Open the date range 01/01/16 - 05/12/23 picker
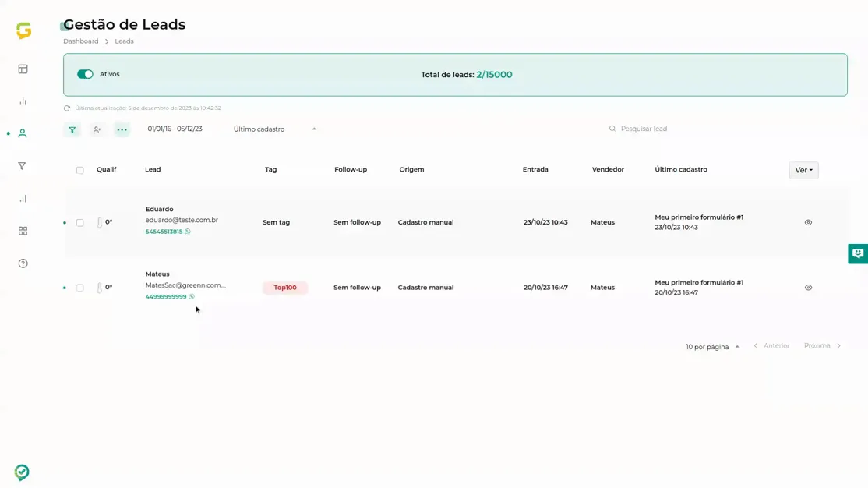 coord(175,129)
